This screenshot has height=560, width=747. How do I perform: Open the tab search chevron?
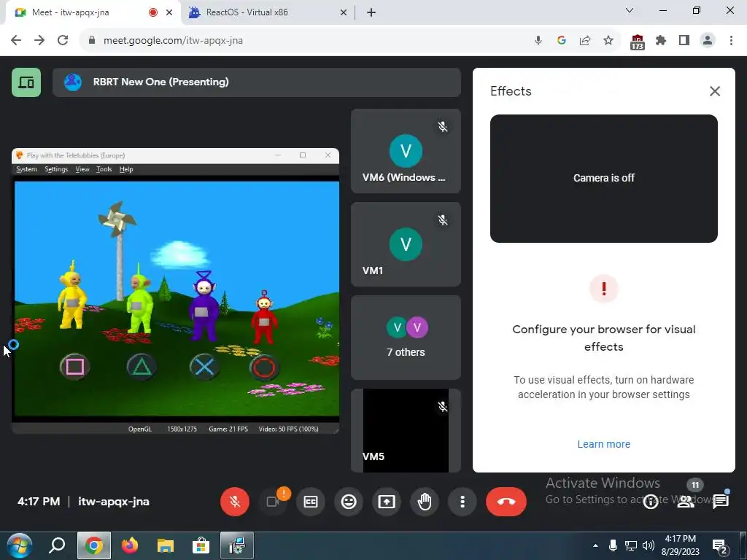630,10
